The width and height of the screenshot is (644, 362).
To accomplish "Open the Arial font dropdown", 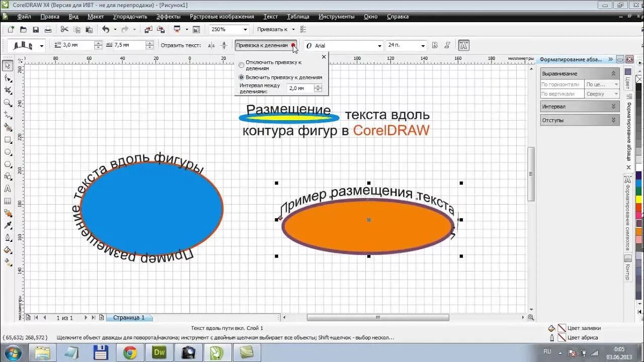I will 381,45.
